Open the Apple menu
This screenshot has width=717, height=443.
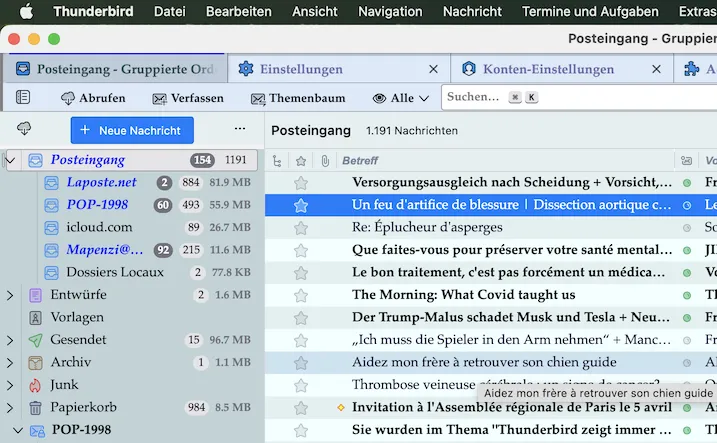(x=26, y=11)
